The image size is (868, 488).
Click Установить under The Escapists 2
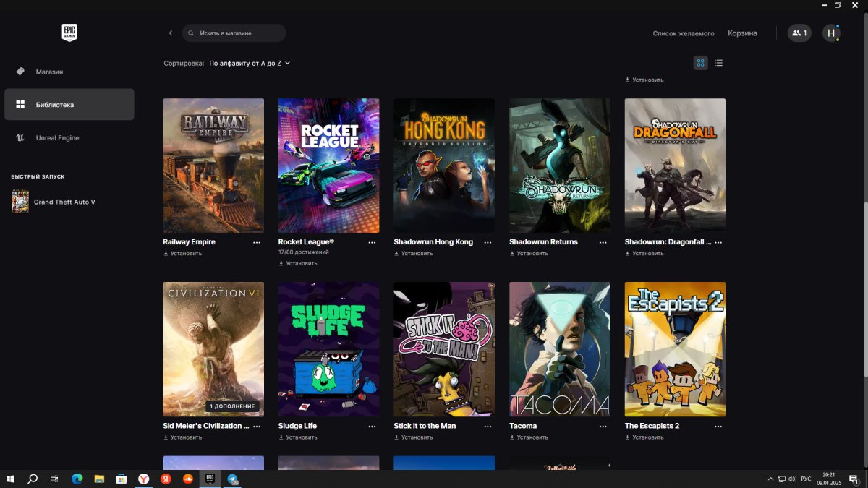point(644,437)
